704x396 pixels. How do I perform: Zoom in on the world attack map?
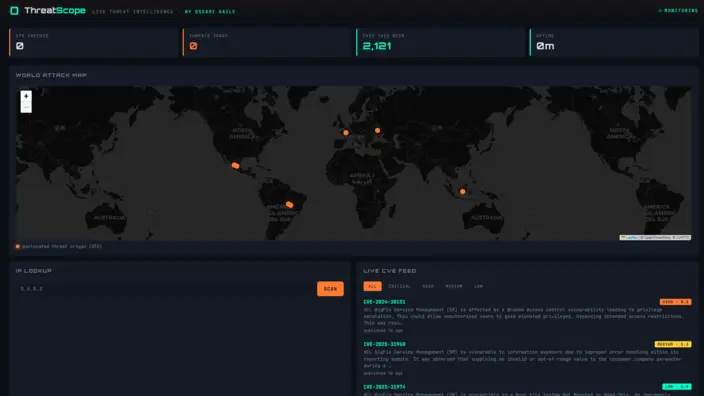[x=26, y=96]
